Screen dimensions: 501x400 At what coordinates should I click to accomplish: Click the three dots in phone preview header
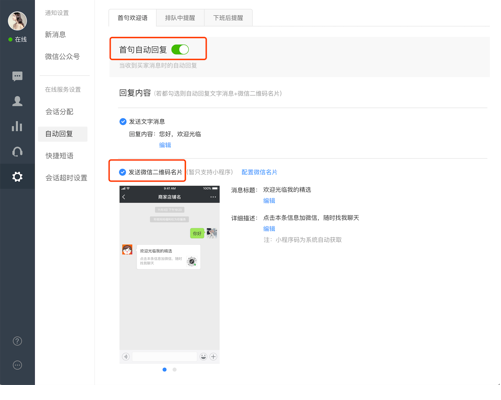click(213, 197)
